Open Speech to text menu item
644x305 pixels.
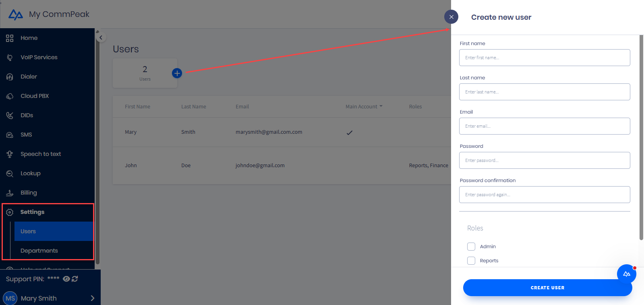(41, 154)
